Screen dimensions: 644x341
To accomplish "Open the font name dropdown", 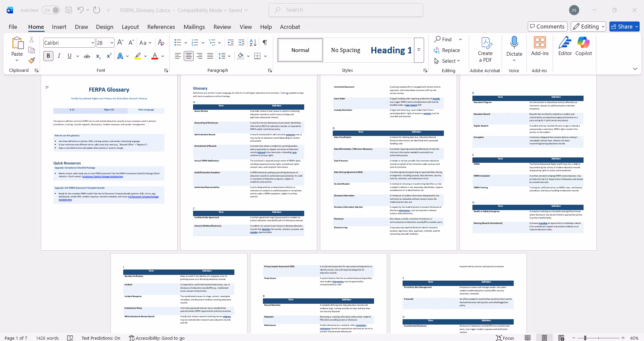I will pyautogui.click(x=93, y=43).
